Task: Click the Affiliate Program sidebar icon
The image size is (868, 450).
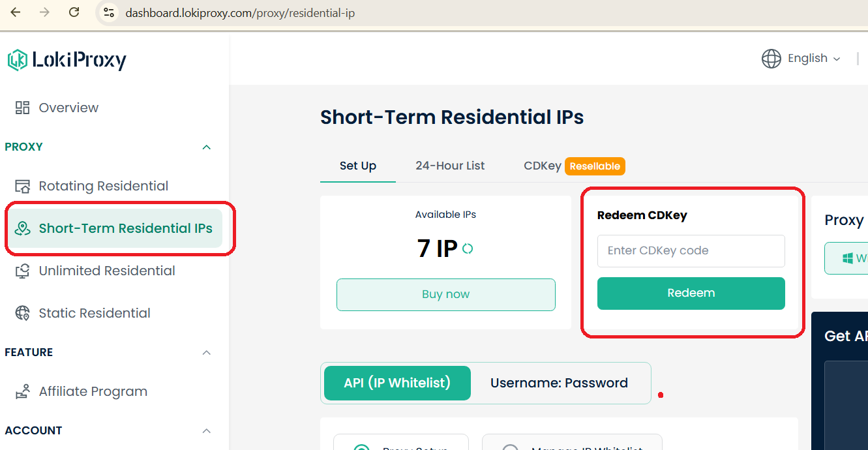Action: pos(23,392)
